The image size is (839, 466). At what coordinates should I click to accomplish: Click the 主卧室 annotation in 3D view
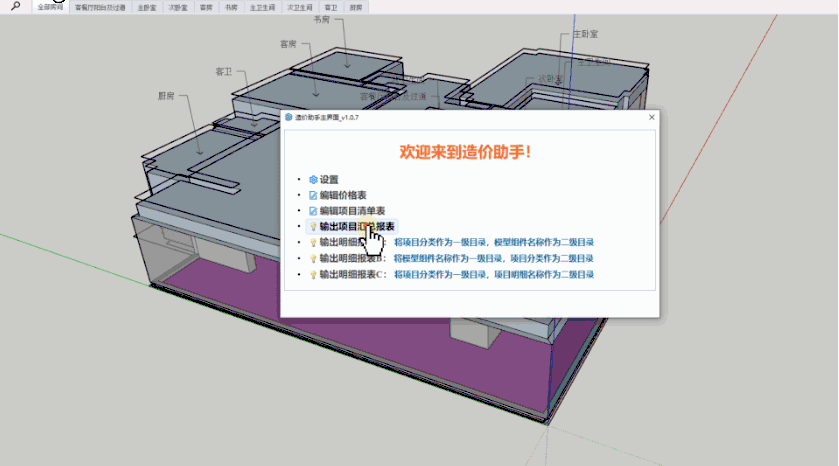(x=585, y=33)
